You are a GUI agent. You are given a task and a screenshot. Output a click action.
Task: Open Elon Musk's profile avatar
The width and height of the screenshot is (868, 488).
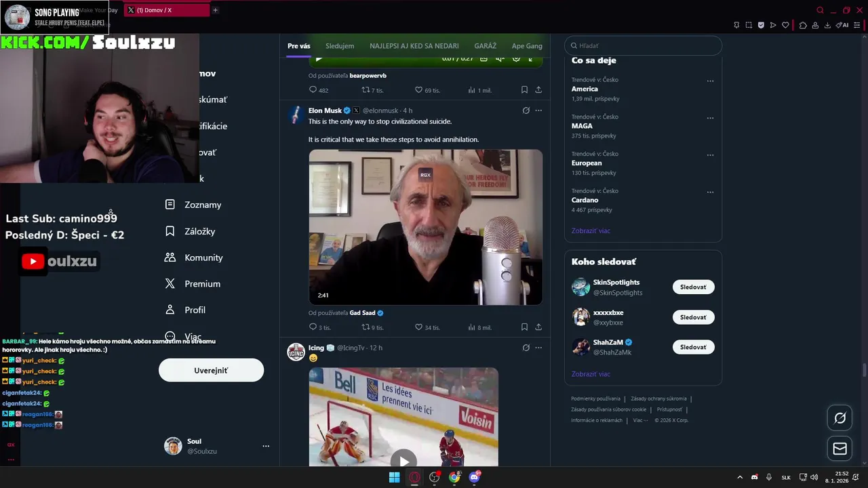point(296,115)
